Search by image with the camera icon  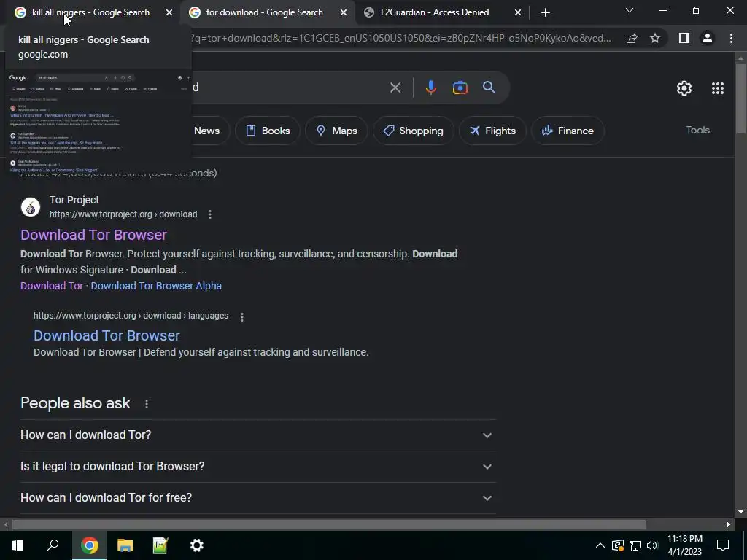point(460,87)
